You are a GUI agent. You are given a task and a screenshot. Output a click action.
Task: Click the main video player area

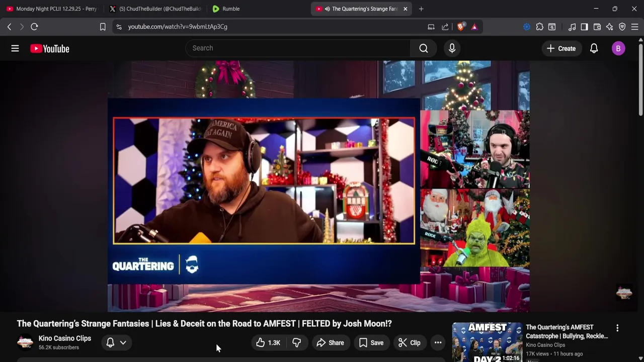318,186
